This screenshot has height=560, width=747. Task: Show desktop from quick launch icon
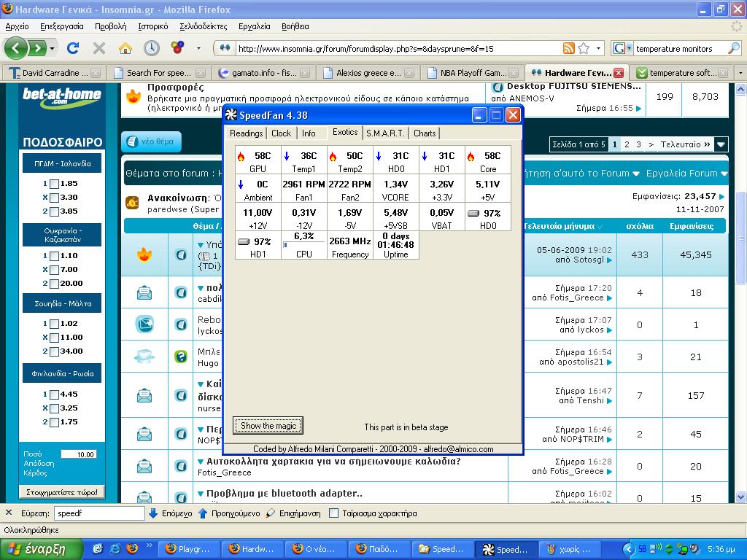(98, 549)
